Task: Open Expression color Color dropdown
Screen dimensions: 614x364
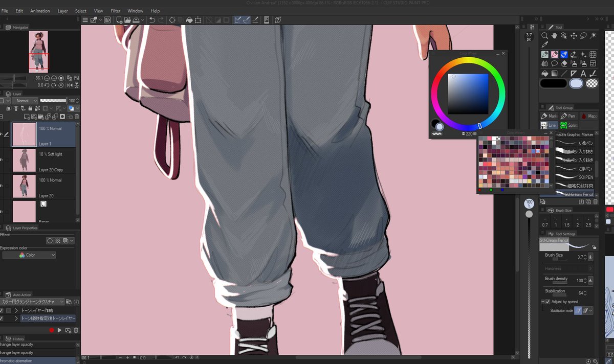Action: pyautogui.click(x=29, y=255)
